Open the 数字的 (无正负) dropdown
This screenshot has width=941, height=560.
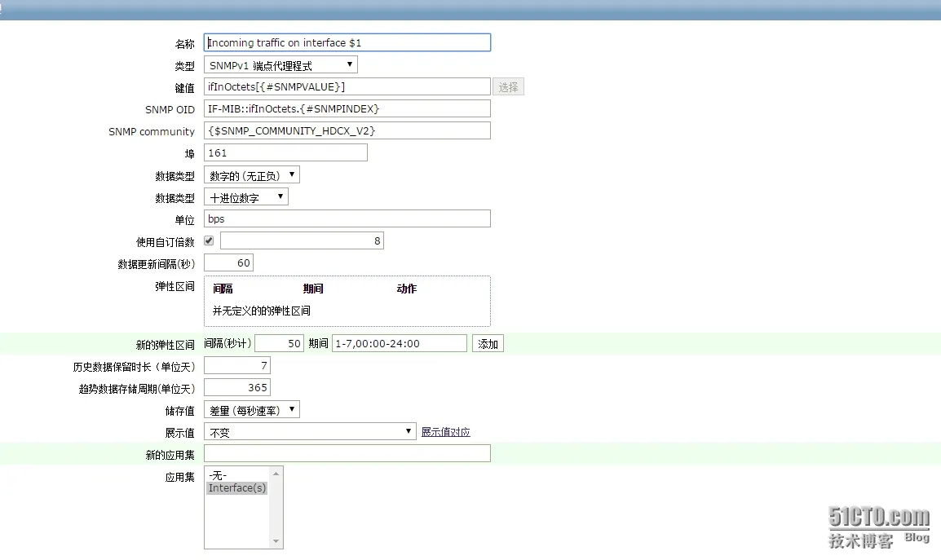pyautogui.click(x=251, y=175)
